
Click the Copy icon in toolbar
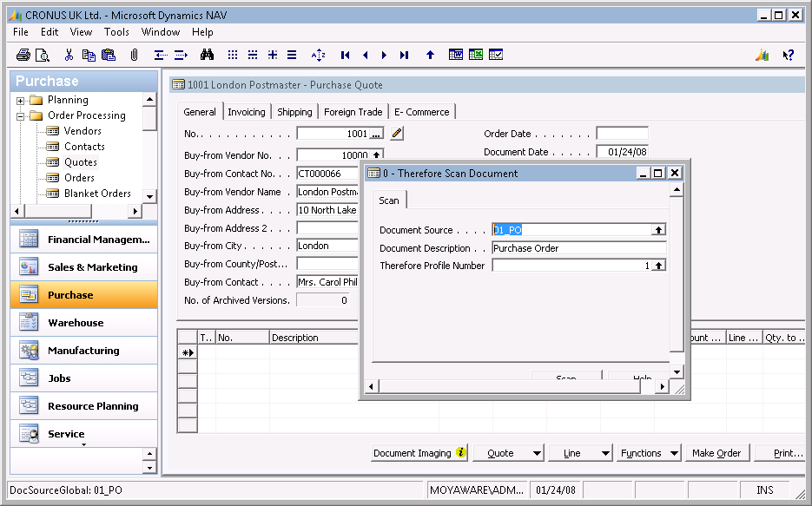pyautogui.click(x=89, y=55)
